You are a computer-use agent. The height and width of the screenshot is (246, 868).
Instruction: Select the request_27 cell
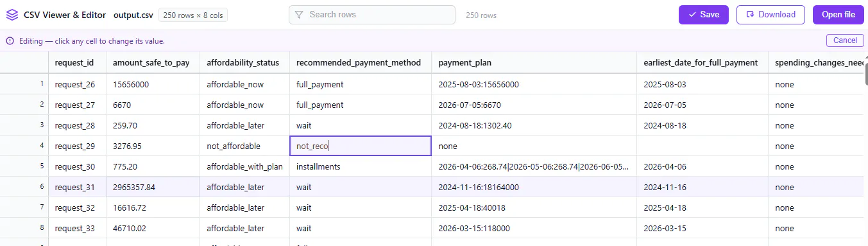point(78,105)
